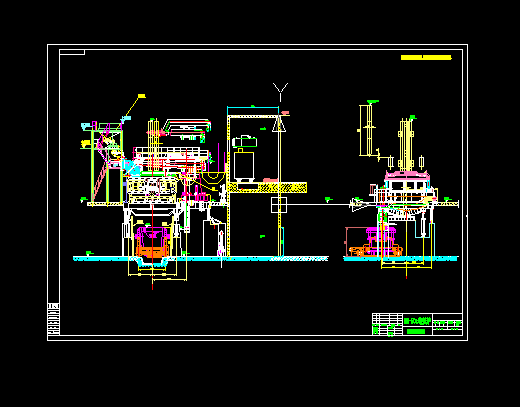Select the yellow hatched platform slab

tap(267, 187)
